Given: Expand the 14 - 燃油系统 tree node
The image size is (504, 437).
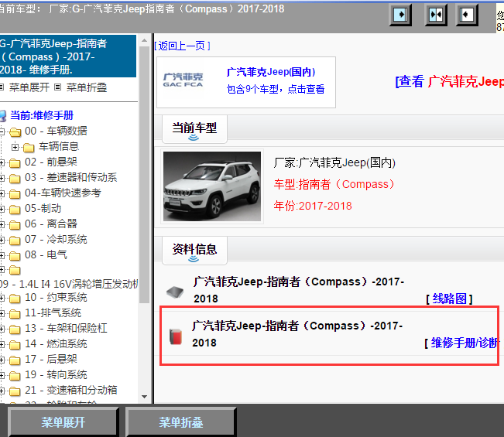Looking at the screenshot, I should pyautogui.click(x=2, y=344).
